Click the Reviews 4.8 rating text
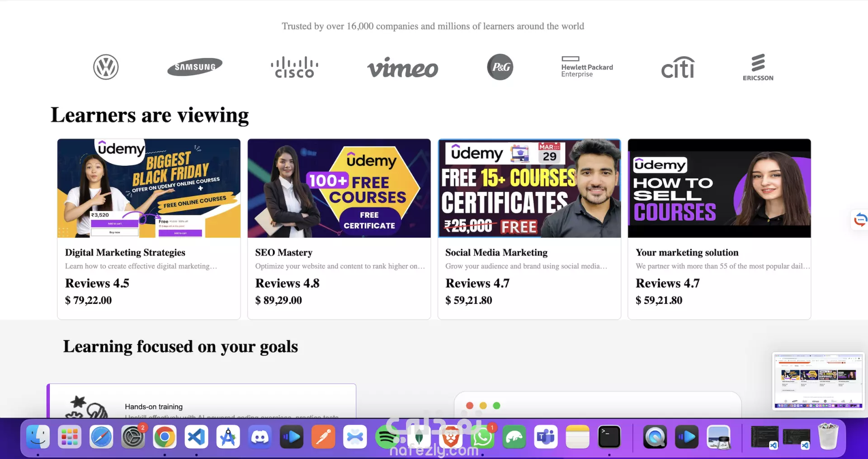This screenshot has width=868, height=459. coord(287,283)
